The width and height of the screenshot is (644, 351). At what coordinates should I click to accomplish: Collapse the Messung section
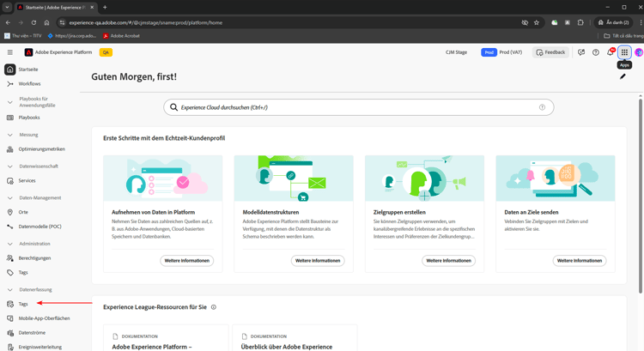[9, 135]
